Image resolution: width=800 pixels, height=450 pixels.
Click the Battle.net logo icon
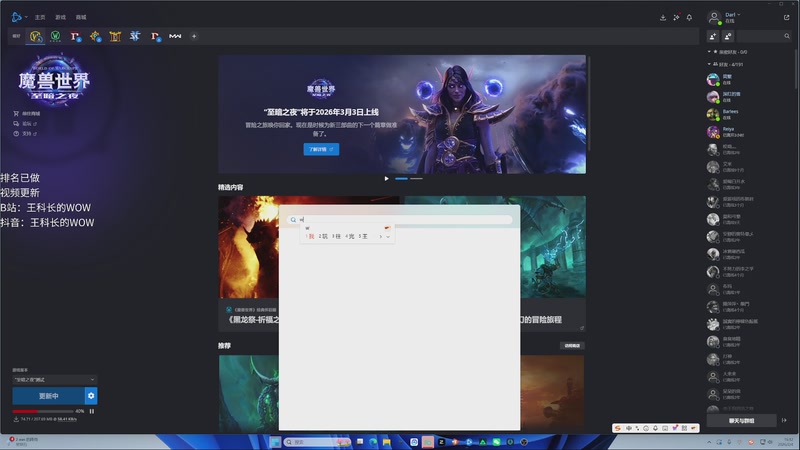pyautogui.click(x=16, y=17)
